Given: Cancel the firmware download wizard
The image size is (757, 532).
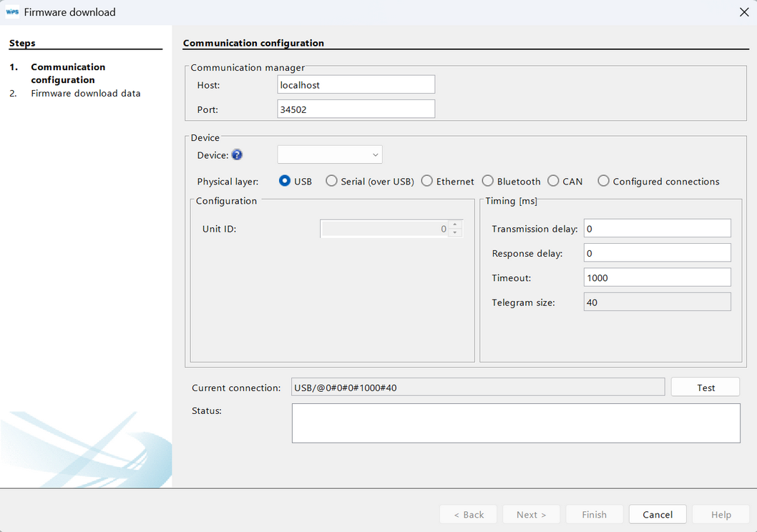Looking at the screenshot, I should [657, 514].
